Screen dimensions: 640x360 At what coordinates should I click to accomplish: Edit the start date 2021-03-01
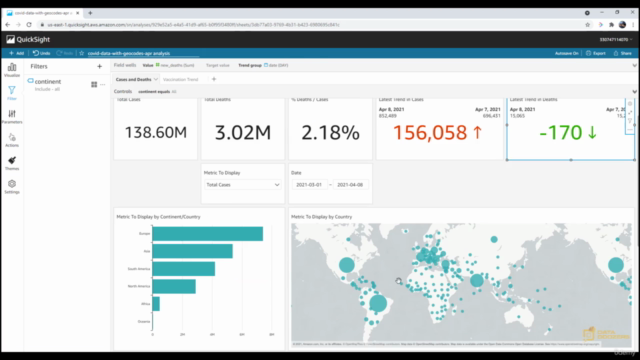[x=309, y=184]
